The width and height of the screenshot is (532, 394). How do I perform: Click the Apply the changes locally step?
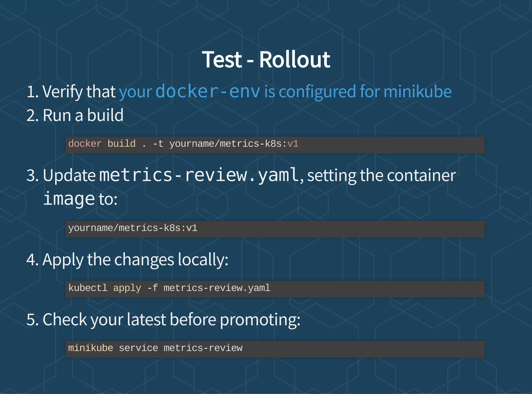(x=135, y=260)
